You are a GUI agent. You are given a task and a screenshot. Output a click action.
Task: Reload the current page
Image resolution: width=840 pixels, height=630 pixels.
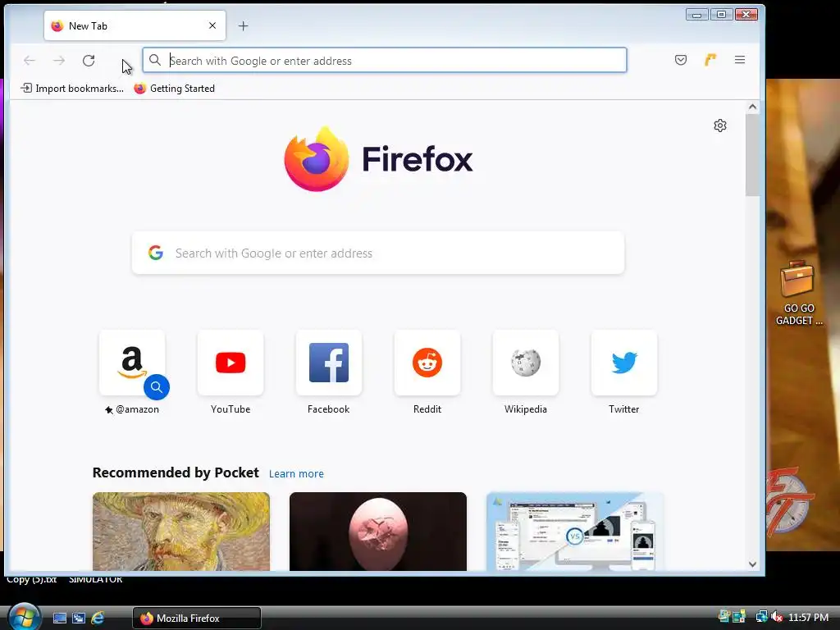coord(89,61)
